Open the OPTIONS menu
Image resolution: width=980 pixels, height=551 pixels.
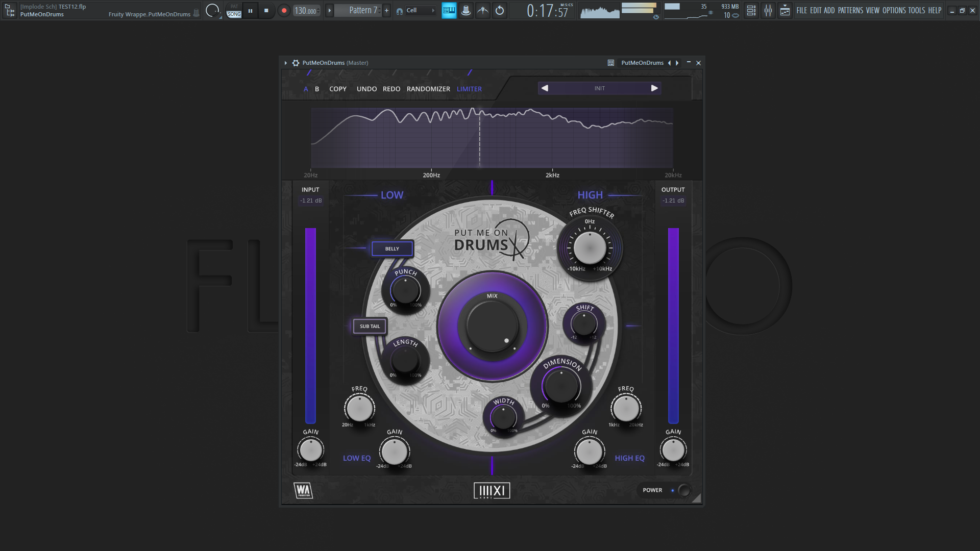tap(894, 10)
